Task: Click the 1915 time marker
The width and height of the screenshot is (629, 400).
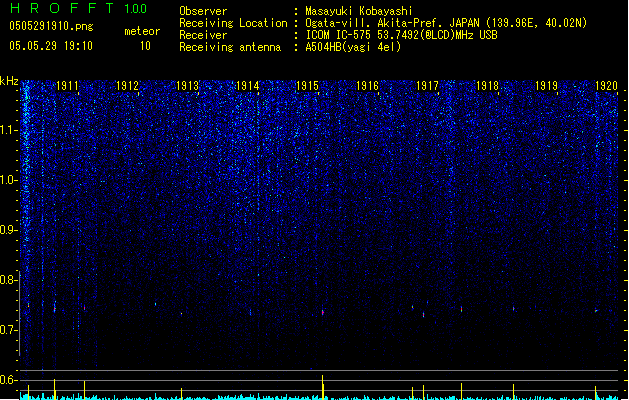Action: pos(307,86)
